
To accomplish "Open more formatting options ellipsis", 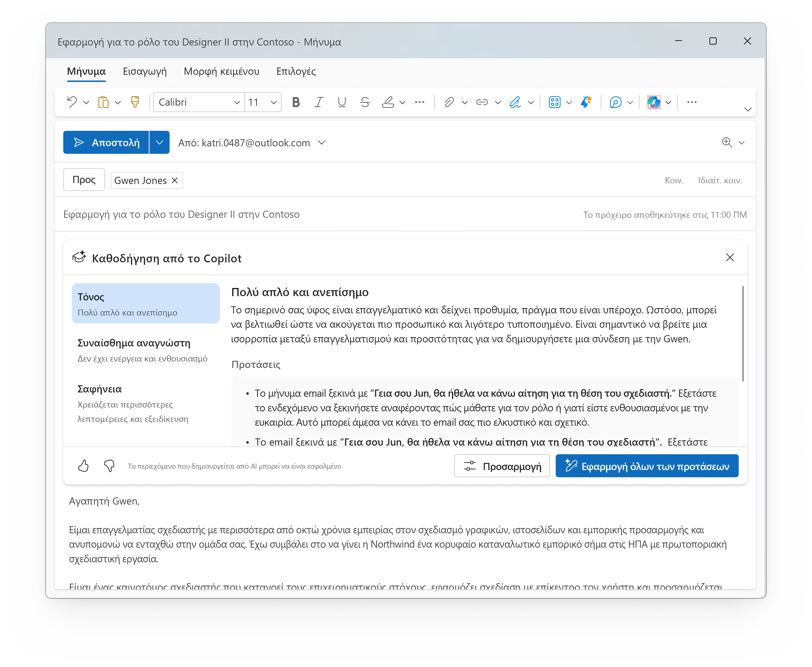I will pos(420,102).
